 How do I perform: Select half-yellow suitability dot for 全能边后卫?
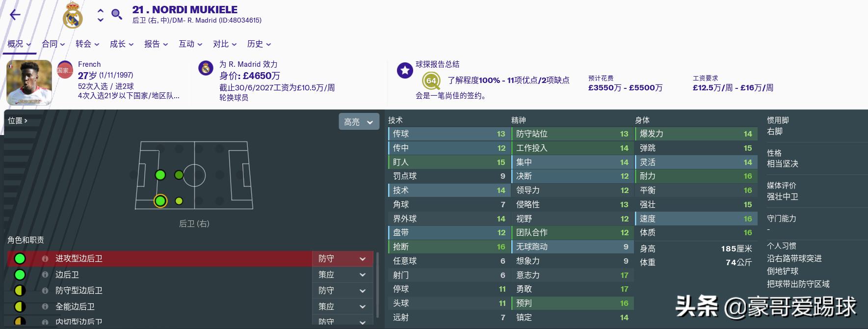click(20, 306)
